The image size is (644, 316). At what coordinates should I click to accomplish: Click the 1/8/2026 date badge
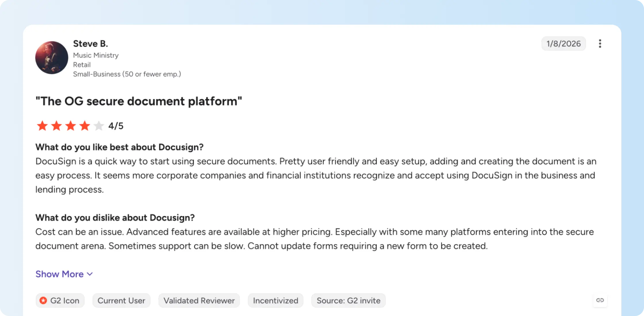[x=563, y=44]
